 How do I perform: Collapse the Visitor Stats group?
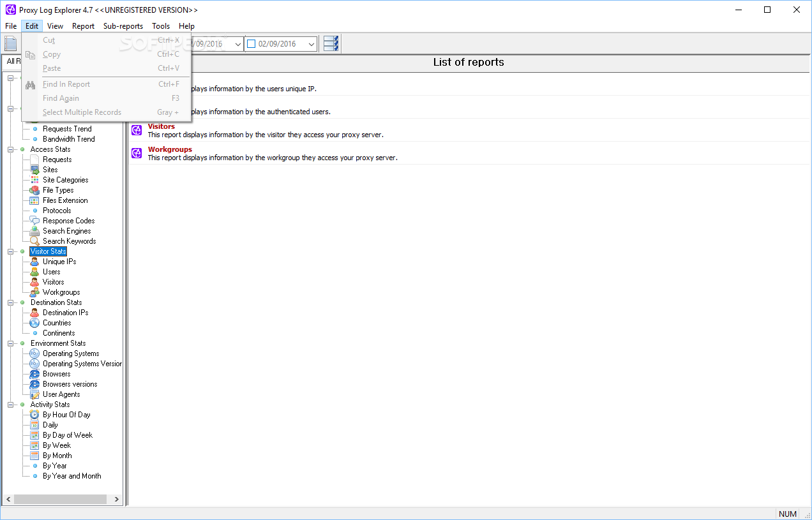[x=11, y=251]
